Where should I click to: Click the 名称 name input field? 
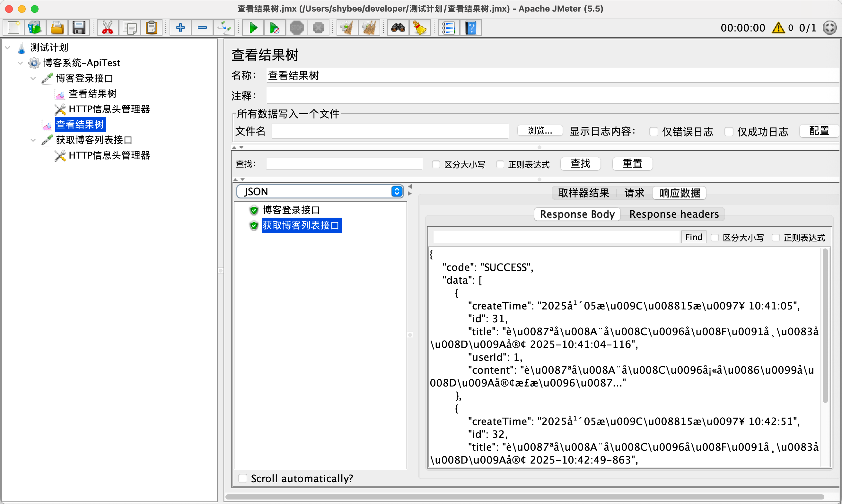tap(553, 75)
